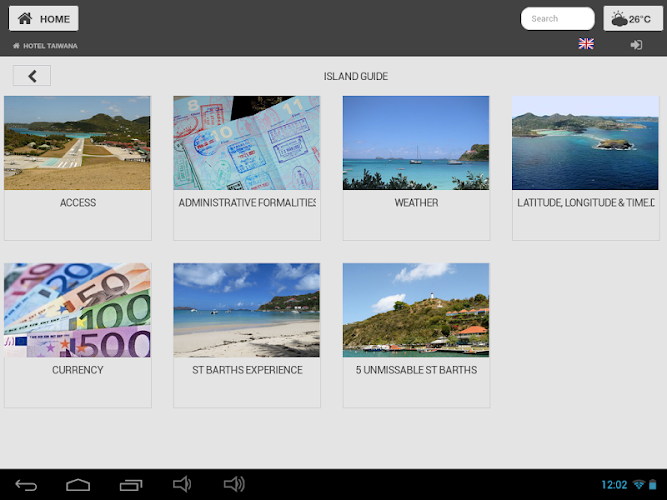The height and width of the screenshot is (500, 667).
Task: Click the ISLAND GUIDE page title
Action: click(356, 76)
